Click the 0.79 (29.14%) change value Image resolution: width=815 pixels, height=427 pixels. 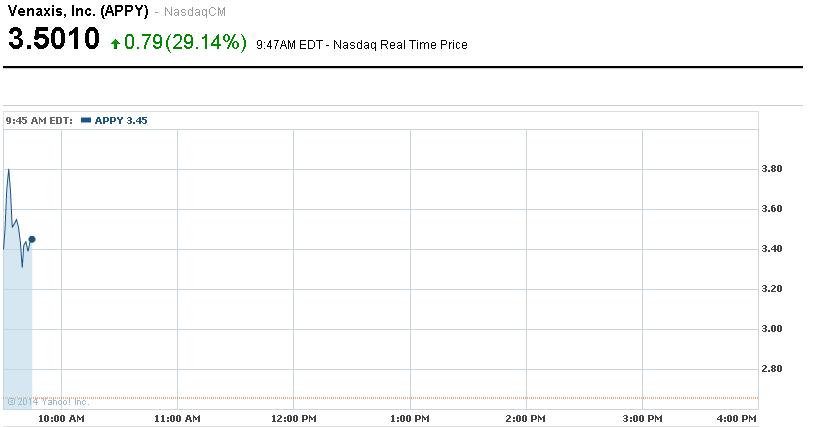coord(185,42)
